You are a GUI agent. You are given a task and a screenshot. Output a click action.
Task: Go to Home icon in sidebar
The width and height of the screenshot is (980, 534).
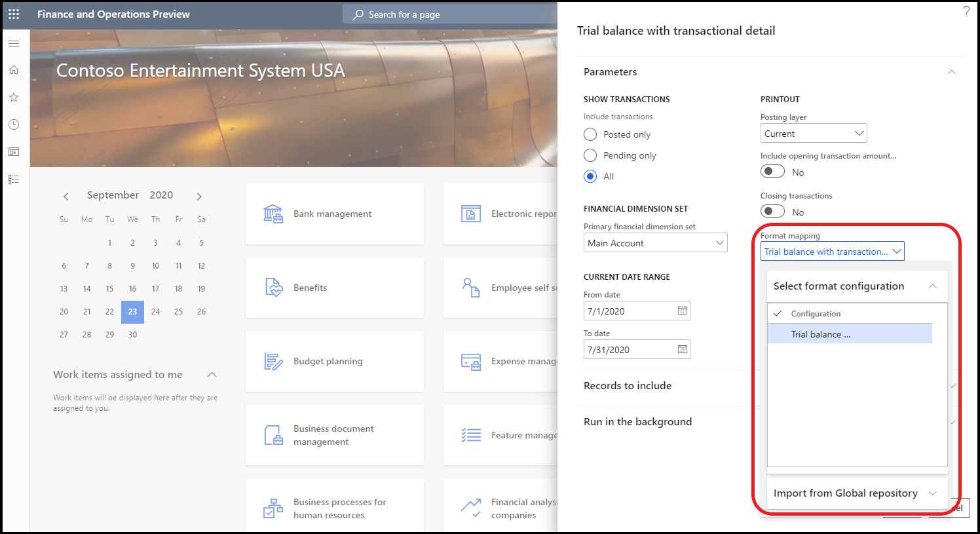[x=14, y=70]
